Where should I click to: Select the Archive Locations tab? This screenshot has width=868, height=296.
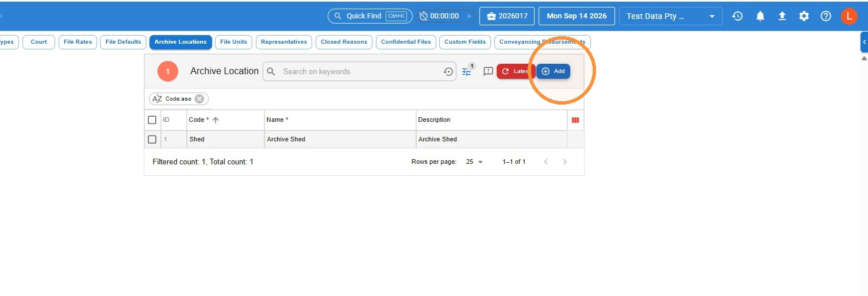click(180, 42)
